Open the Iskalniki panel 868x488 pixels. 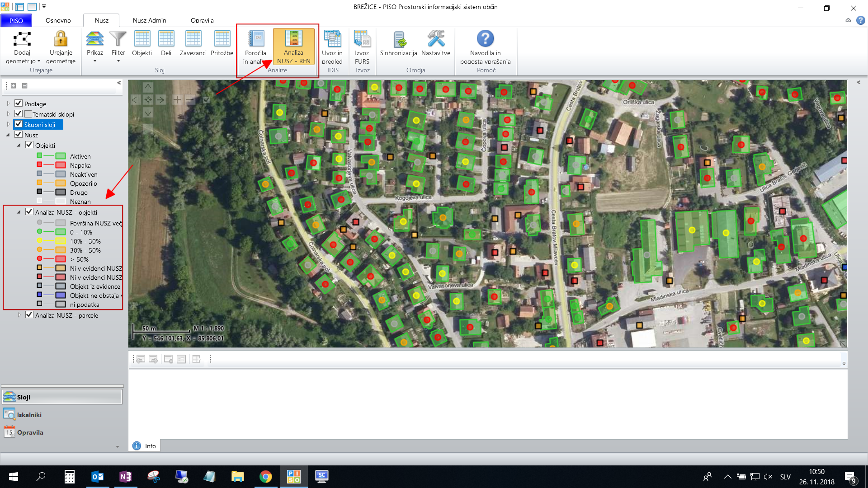(29, 415)
